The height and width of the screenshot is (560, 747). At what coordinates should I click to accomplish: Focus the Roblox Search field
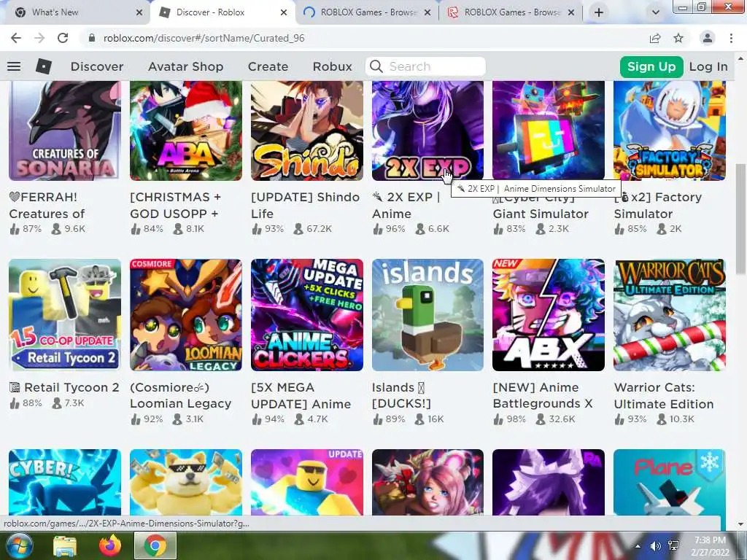click(x=425, y=66)
